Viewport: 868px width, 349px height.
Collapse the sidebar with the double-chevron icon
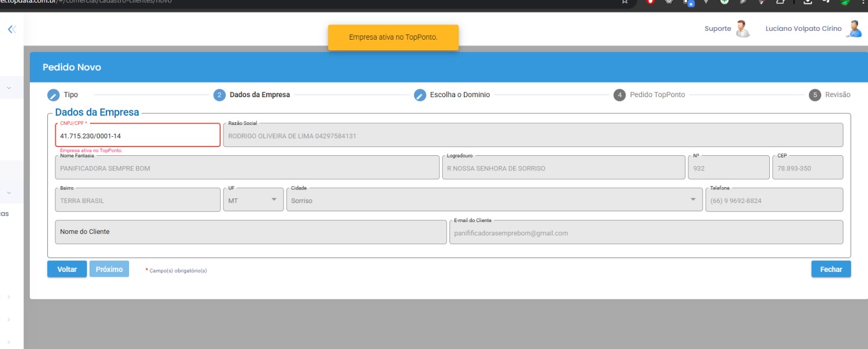[11, 29]
